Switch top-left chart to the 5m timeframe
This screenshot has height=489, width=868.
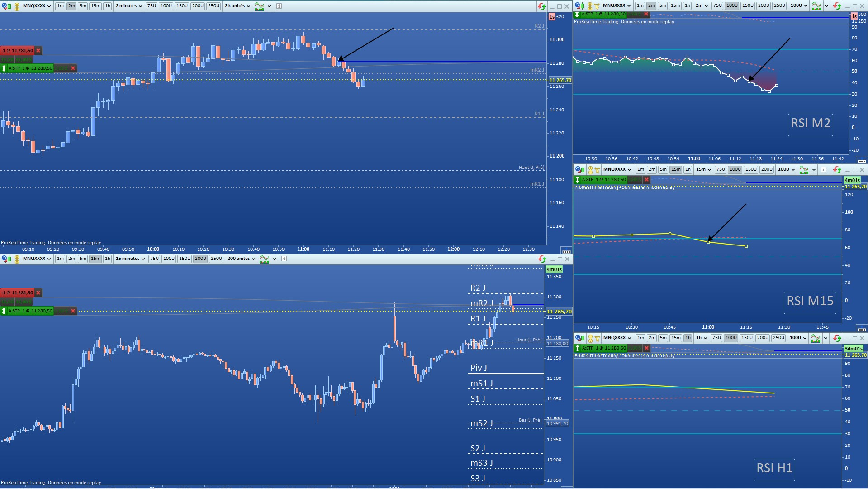(x=83, y=6)
